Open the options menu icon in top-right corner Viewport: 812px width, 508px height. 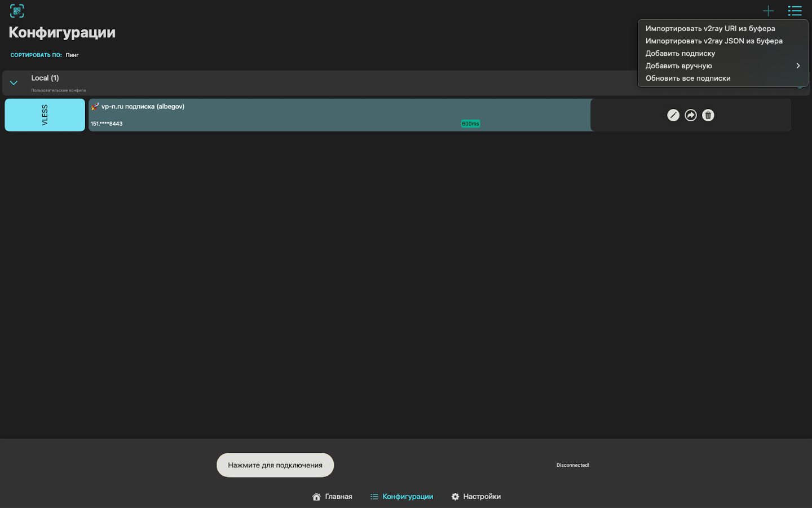(x=795, y=11)
